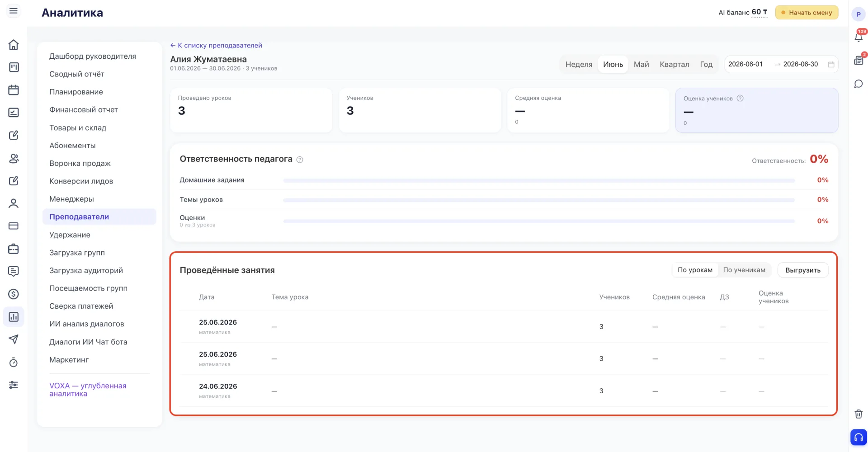Image resolution: width=868 pixels, height=452 pixels.
Task: Open VOXA — углубленная аналитика link
Action: point(88,390)
